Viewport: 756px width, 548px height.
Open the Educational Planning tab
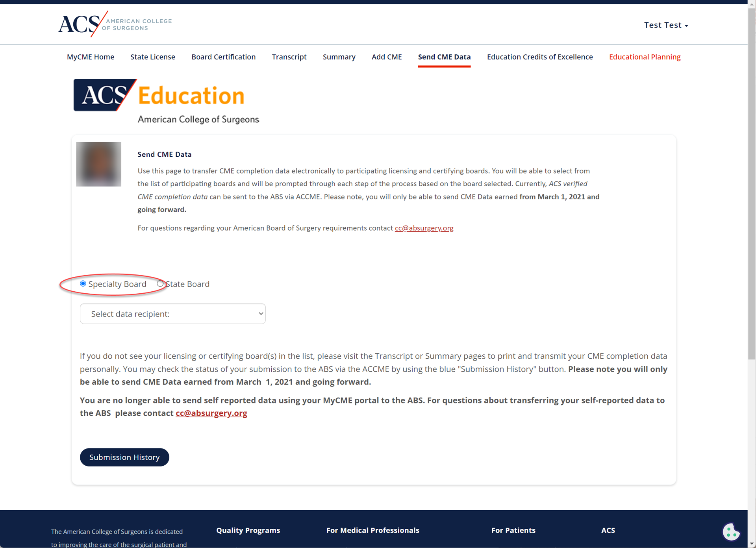645,57
